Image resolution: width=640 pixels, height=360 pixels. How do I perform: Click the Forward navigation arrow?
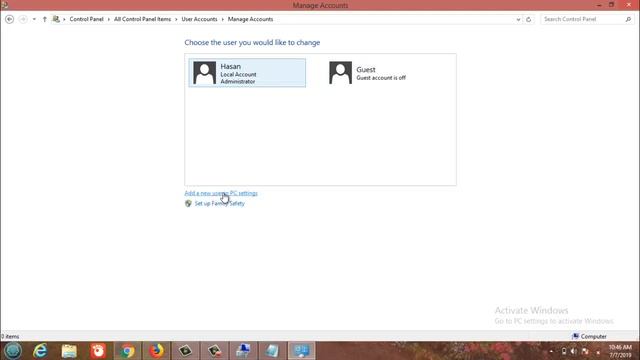[x=23, y=19]
